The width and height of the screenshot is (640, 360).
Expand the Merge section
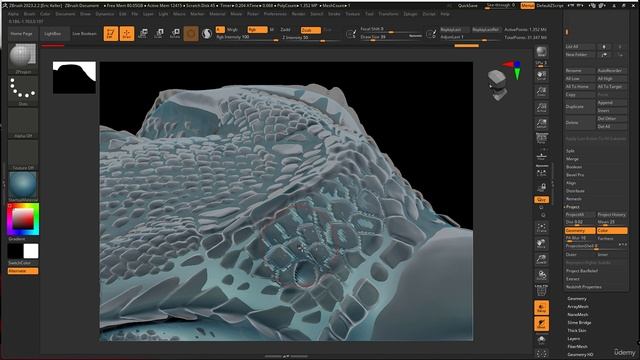pyautogui.click(x=572, y=159)
